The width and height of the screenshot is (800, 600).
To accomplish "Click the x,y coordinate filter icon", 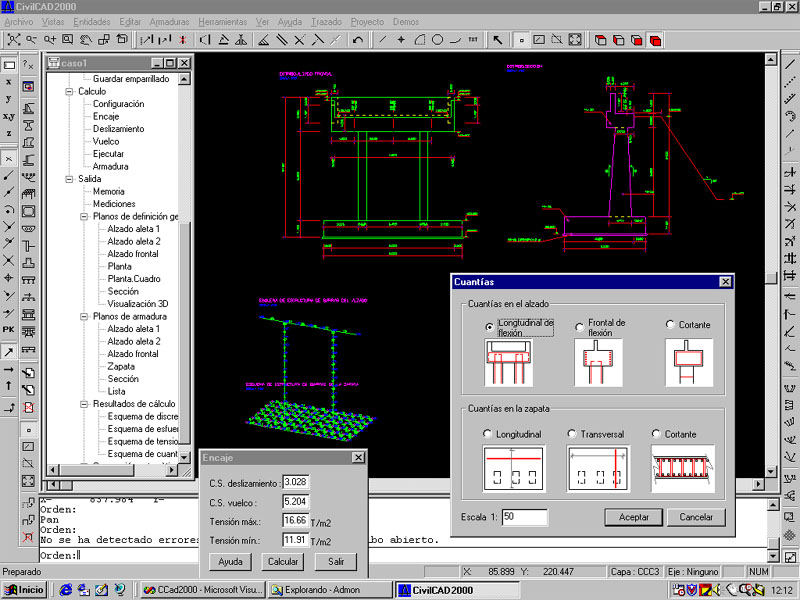I will [9, 116].
